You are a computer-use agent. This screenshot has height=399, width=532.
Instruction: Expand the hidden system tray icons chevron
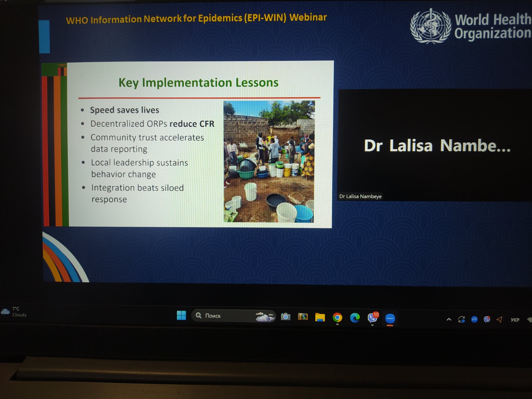pos(449,320)
